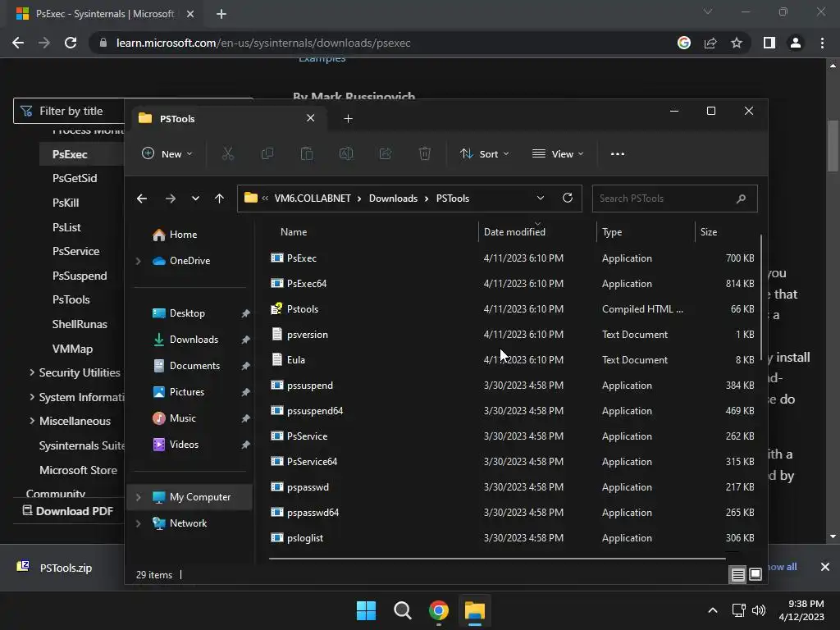Click the search magnifier in Explorer search box
The width and height of the screenshot is (840, 630).
pos(741,199)
